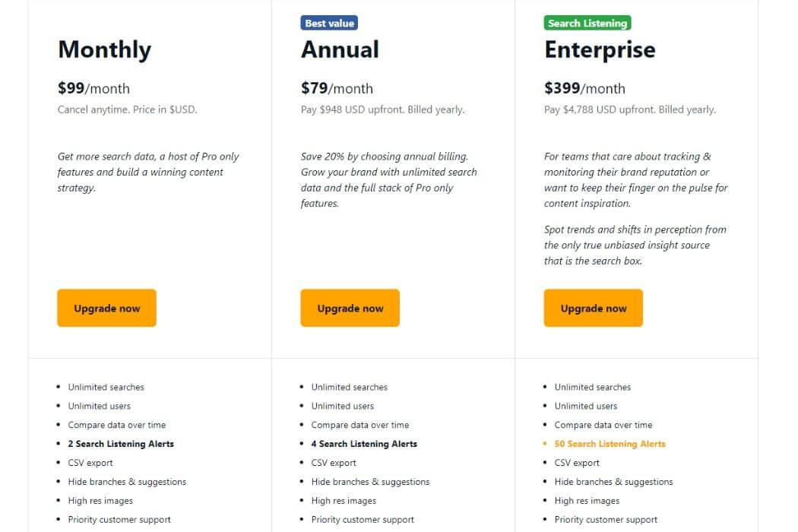Click Cancel anytime. Price in $USD text
The height and width of the screenshot is (532, 798).
point(127,109)
